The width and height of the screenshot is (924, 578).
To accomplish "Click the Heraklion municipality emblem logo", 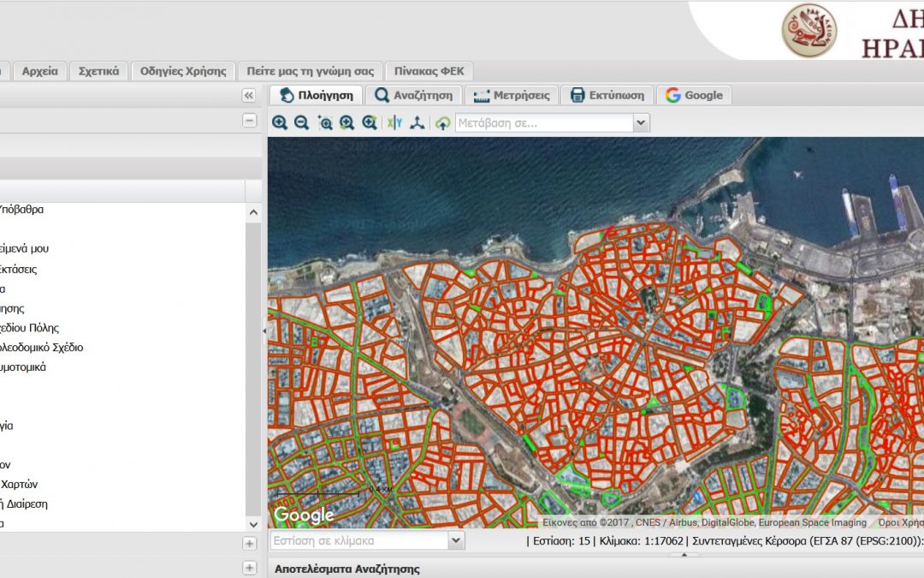I will pos(809,31).
